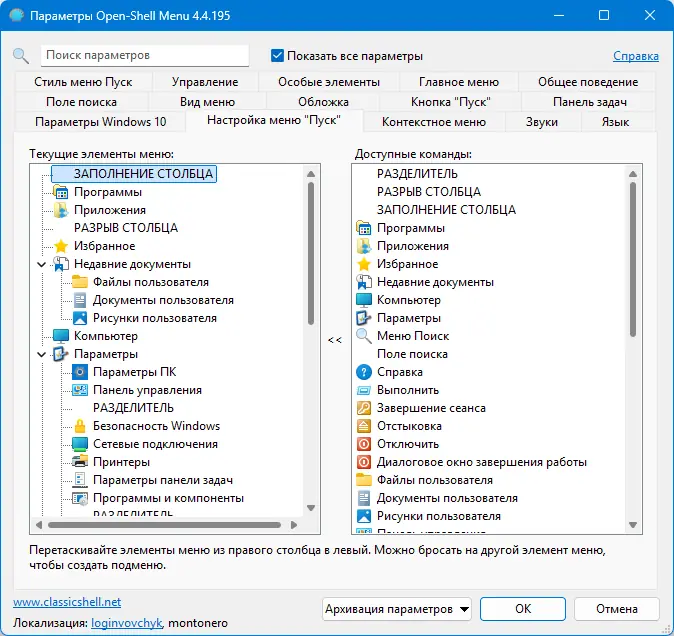The image size is (674, 636).
Task: Open the Справка help link
Action: 636,56
